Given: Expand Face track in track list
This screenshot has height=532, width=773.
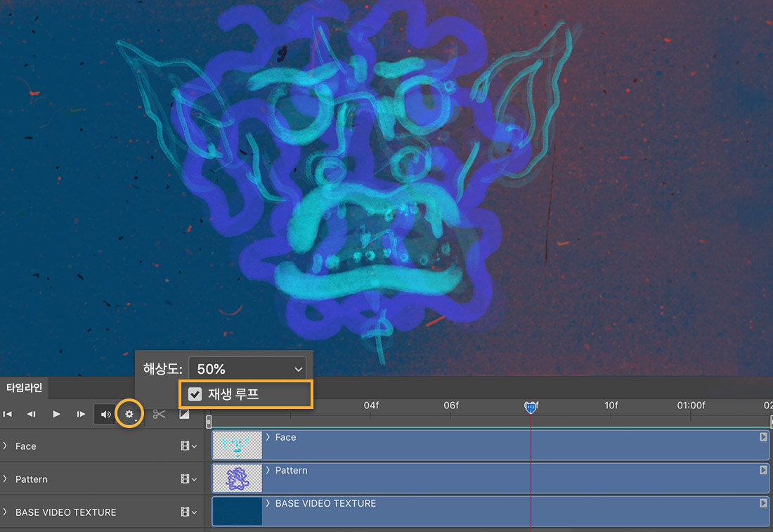Looking at the screenshot, I should [5, 446].
